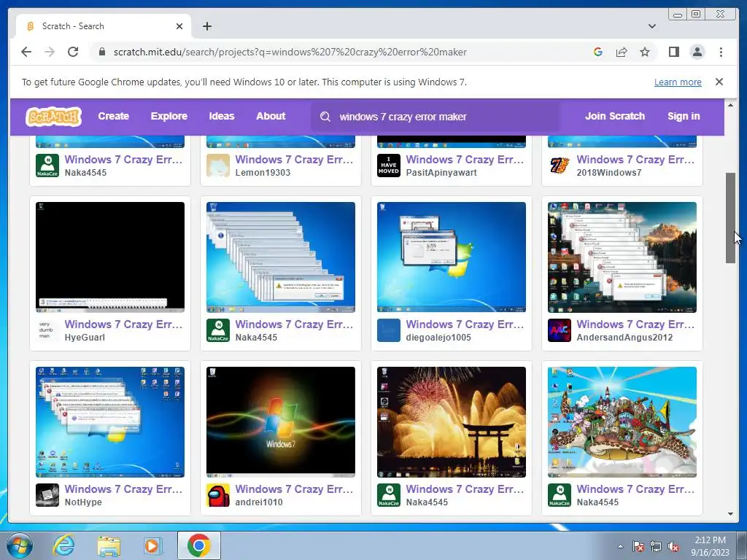Open the Create menu item
Image resolution: width=747 pixels, height=560 pixels.
(113, 116)
